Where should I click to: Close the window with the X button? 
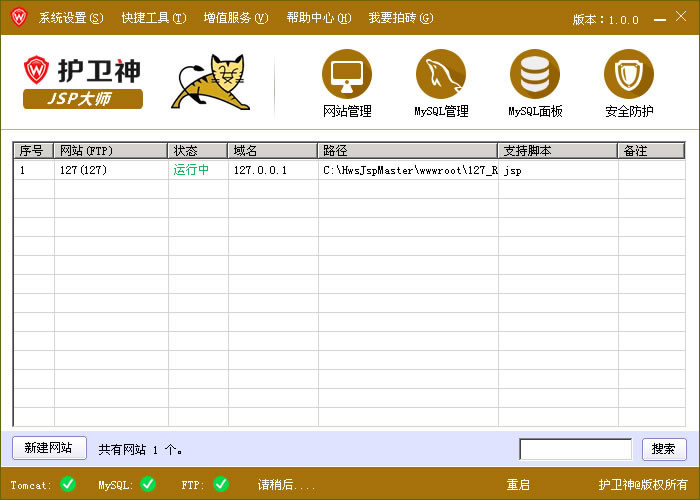click(681, 17)
